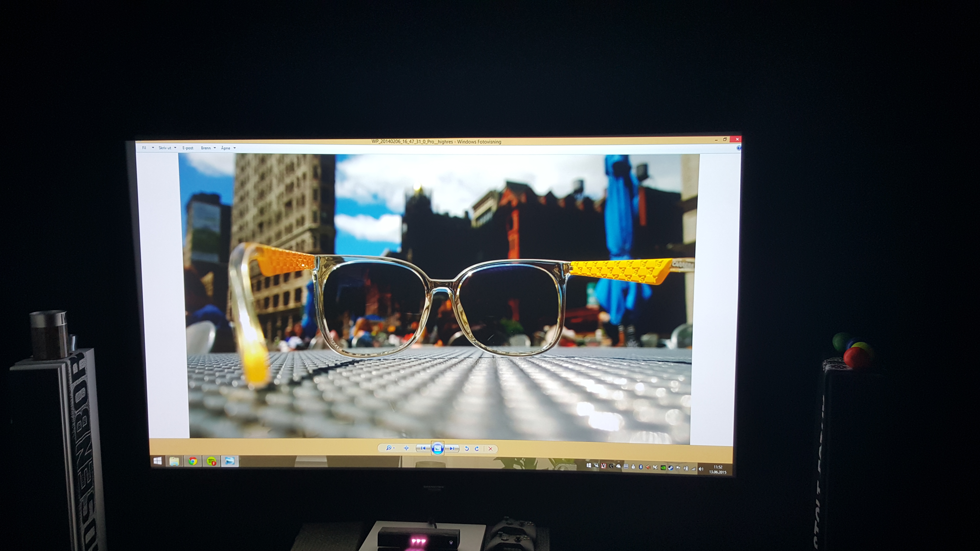
Task: Open the clock showing 11:52
Action: (x=718, y=470)
